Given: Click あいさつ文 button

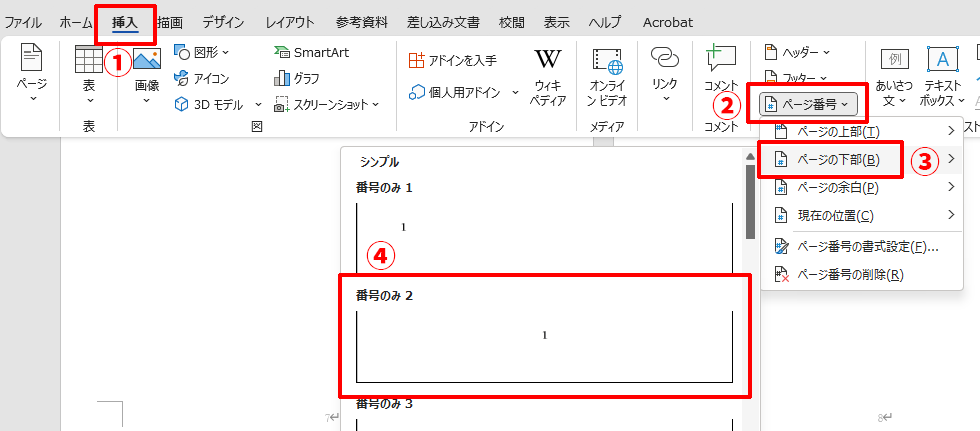Looking at the screenshot, I should [894, 76].
